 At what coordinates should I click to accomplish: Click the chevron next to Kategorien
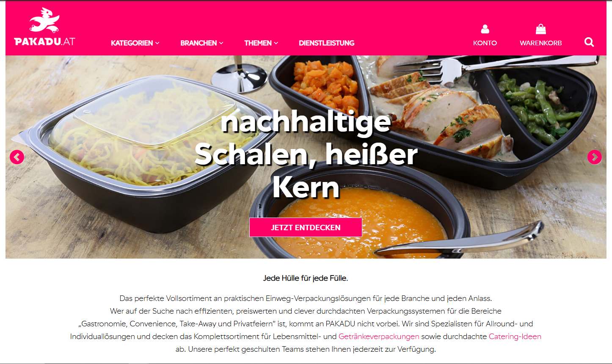pyautogui.click(x=157, y=43)
